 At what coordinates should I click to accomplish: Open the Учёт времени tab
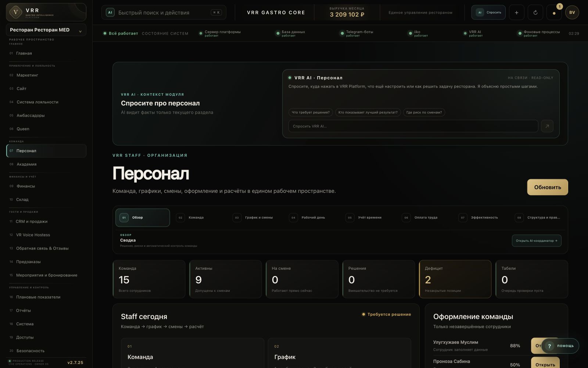point(368,217)
